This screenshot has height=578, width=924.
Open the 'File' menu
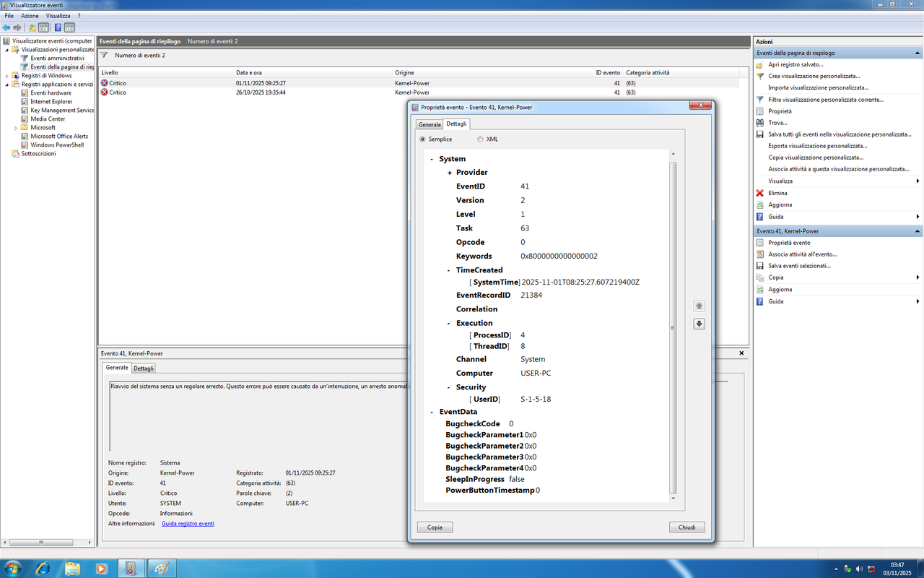(9, 15)
